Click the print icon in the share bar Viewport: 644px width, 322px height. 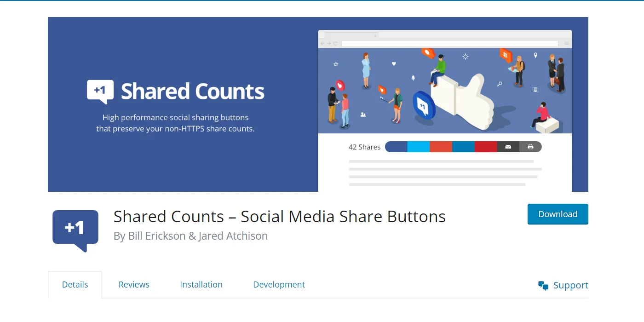530,147
